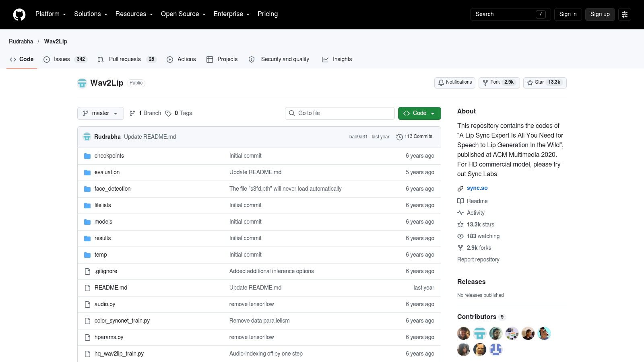
Task: Click the README.md file icon
Action: point(87,288)
